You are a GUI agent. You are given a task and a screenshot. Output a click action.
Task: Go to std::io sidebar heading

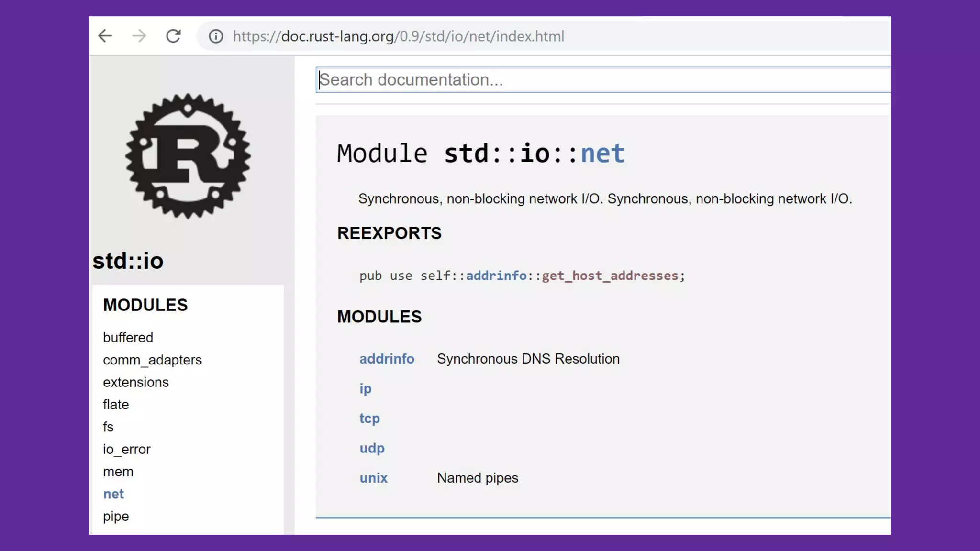coord(128,261)
